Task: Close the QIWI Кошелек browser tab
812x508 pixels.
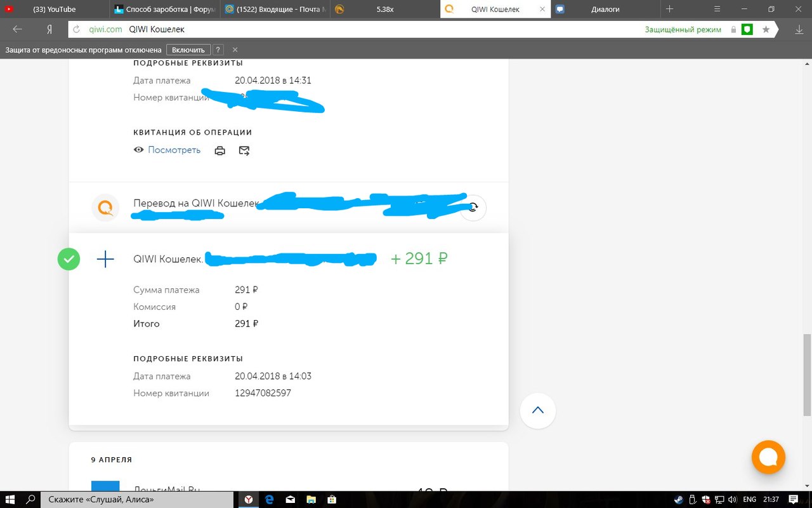Action: (542, 9)
